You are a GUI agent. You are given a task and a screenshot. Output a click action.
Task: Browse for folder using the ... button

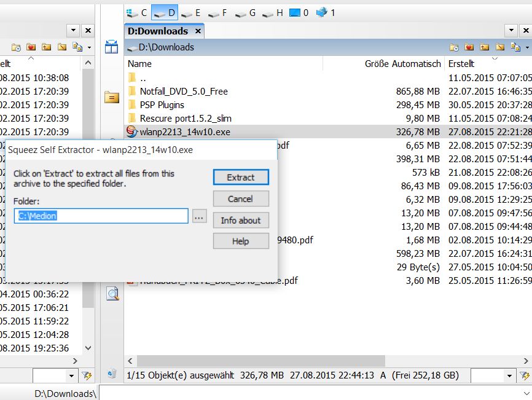[x=199, y=216]
